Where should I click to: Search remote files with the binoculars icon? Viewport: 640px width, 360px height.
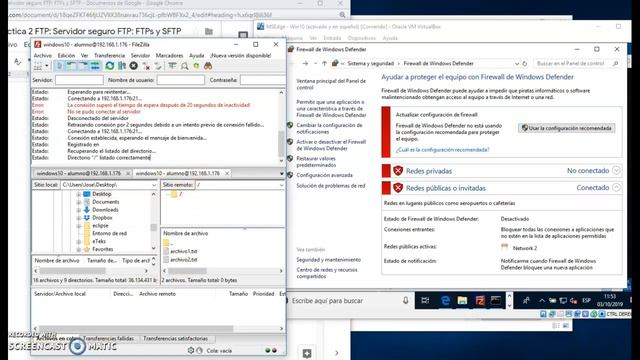[x=208, y=66]
